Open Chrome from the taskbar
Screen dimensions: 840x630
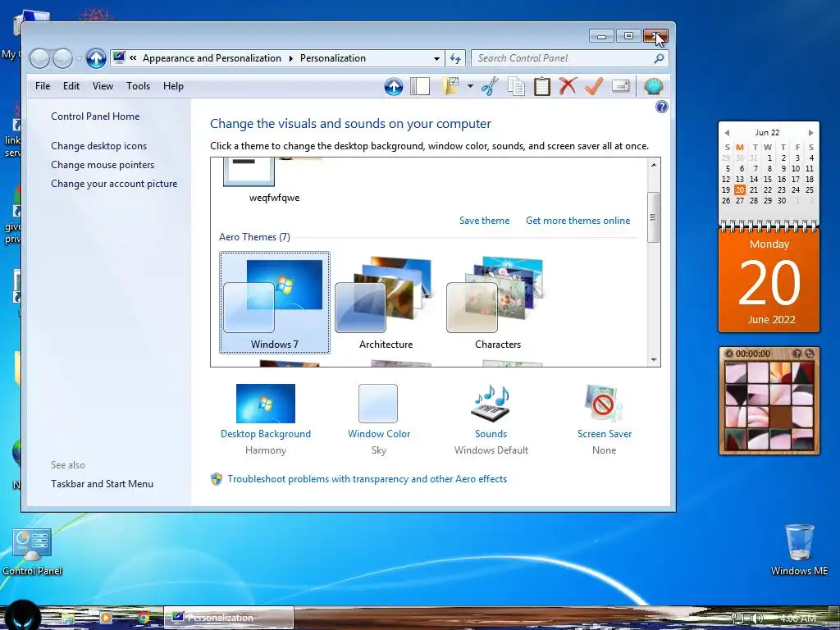[143, 618]
